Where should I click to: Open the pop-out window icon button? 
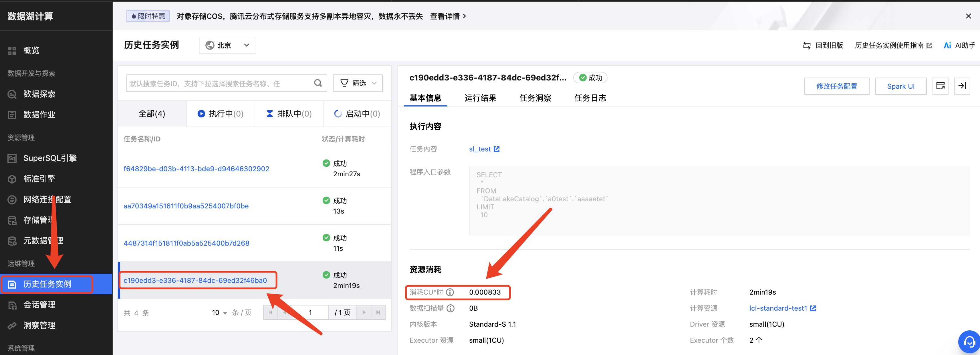tap(940, 86)
